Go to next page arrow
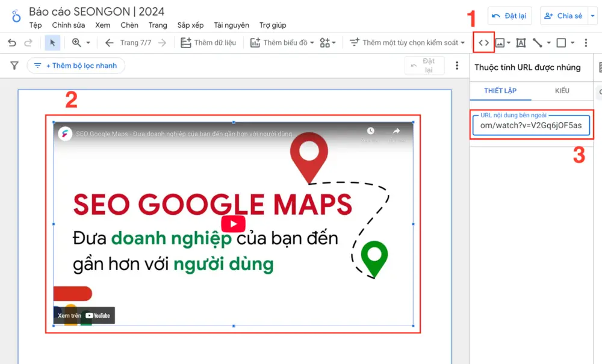This screenshot has height=364, width=602. point(163,43)
